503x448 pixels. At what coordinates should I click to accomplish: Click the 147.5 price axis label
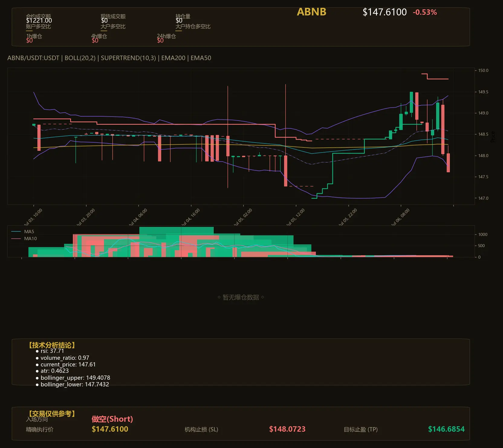click(x=483, y=177)
